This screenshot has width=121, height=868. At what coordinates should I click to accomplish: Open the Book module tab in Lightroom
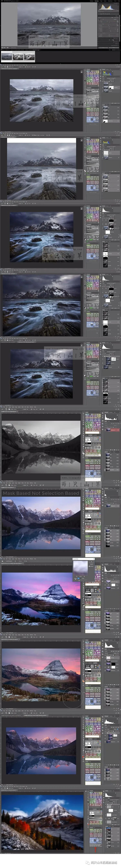click(105, 1)
